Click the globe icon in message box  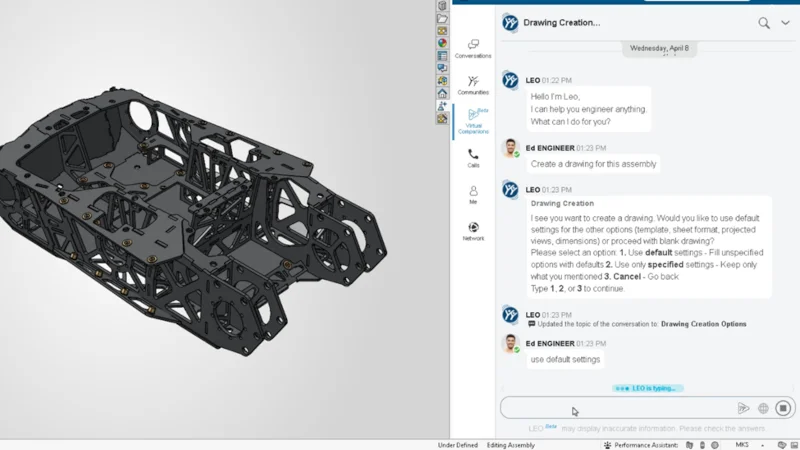(763, 408)
